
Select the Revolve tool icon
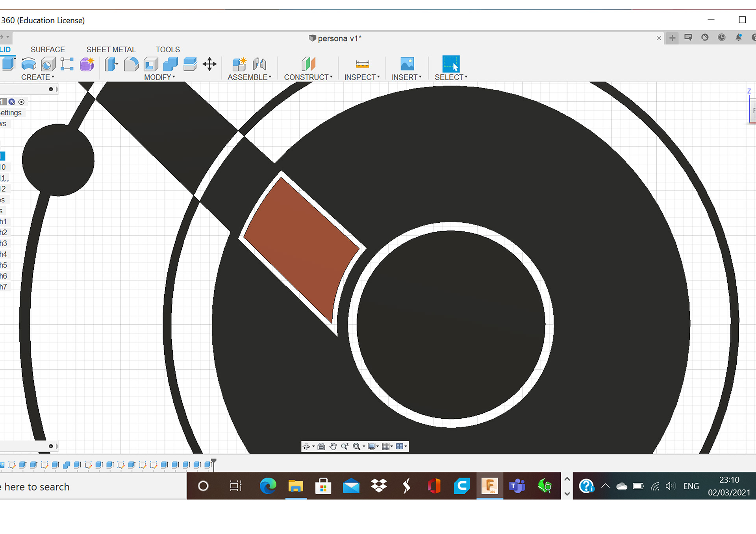pyautogui.click(x=29, y=64)
